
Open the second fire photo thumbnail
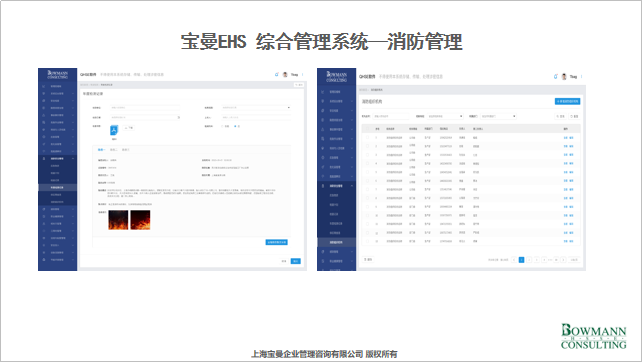(140, 220)
